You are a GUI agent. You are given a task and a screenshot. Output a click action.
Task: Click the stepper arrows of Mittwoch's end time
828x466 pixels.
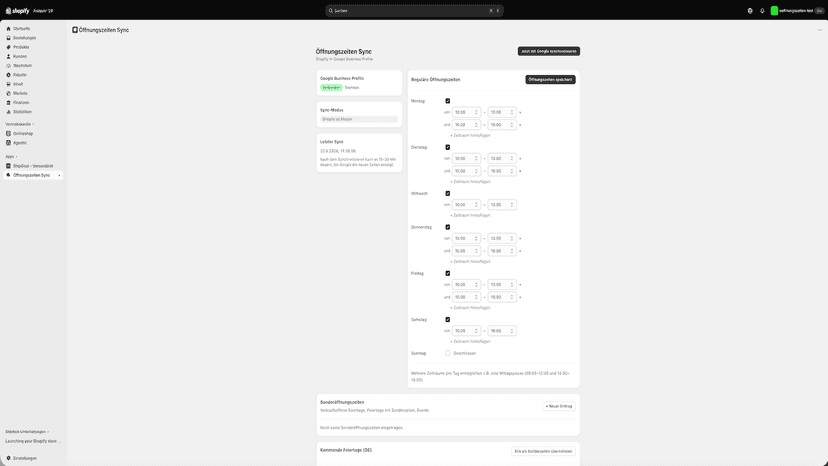(x=511, y=205)
